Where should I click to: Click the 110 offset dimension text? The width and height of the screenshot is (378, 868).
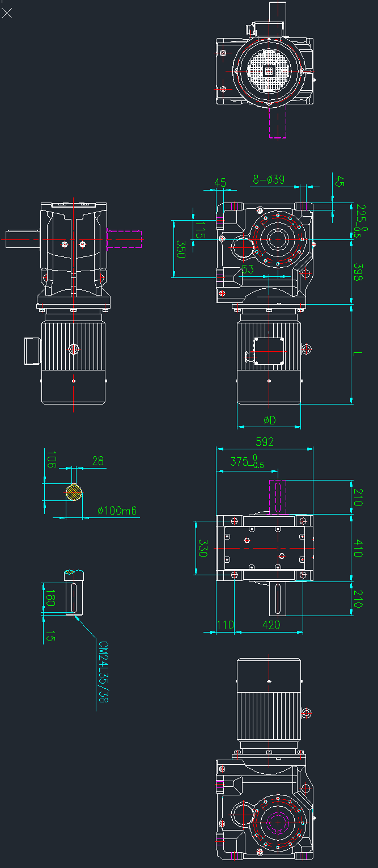pos(225,625)
